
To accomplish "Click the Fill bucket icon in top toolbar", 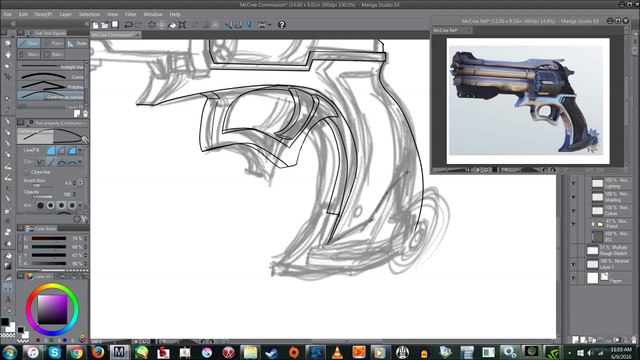I will click(172, 25).
